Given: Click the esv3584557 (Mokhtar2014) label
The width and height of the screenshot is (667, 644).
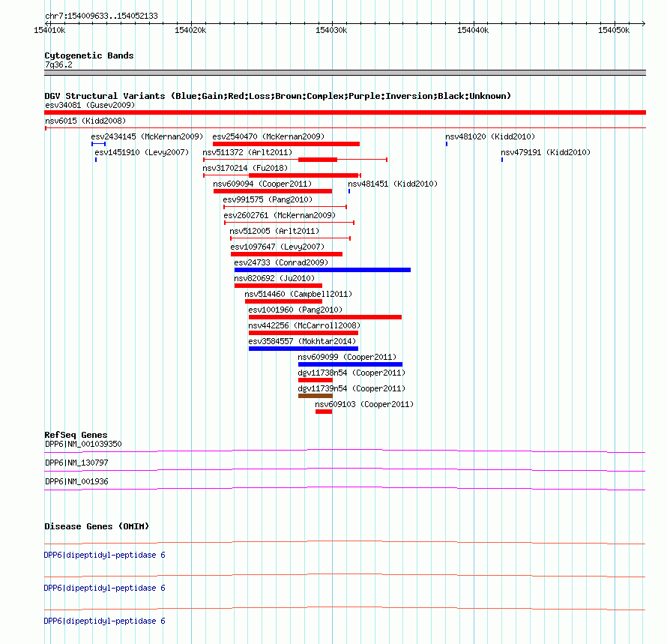Looking at the screenshot, I should [x=302, y=341].
